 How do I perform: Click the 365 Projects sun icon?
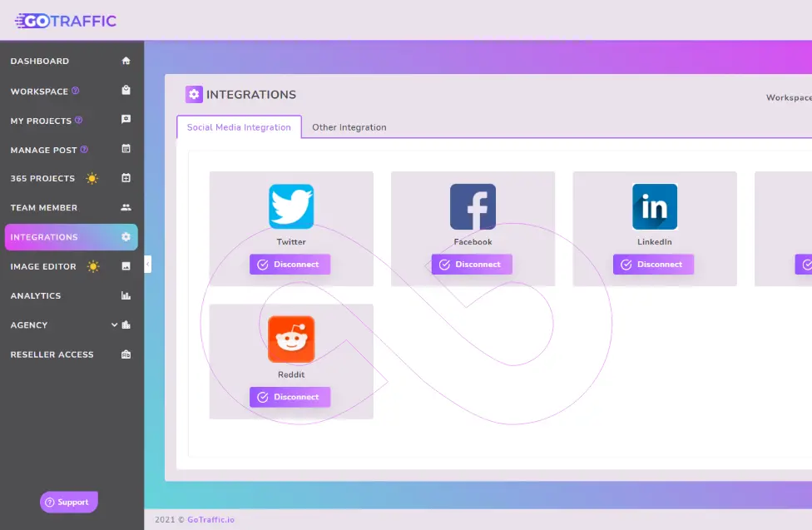92,178
